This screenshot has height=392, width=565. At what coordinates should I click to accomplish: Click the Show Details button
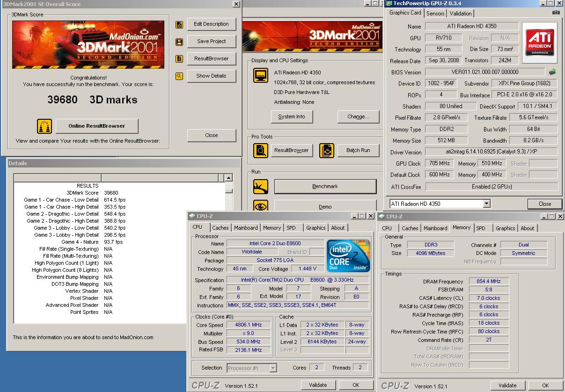212,76
